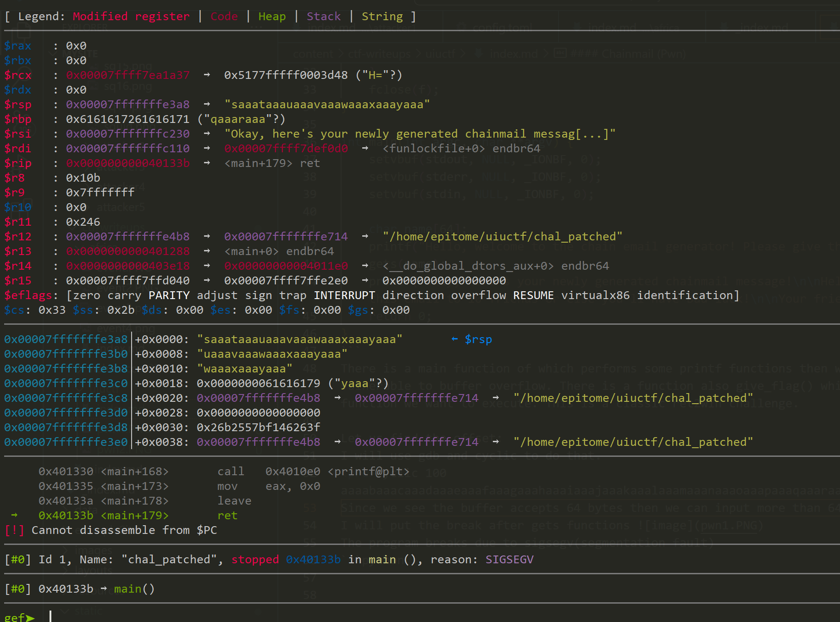Click '<main+179> ret' in the $rip row
The image size is (840, 622).
272,163
